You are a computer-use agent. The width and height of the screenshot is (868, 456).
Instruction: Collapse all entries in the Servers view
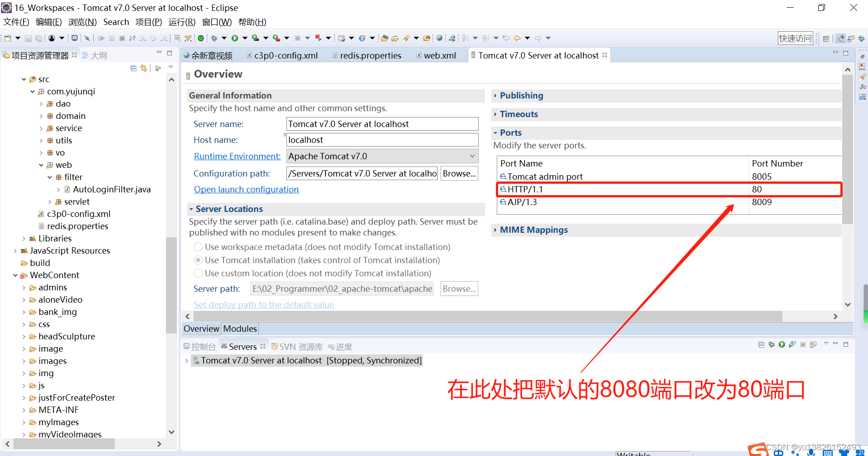tap(761, 345)
